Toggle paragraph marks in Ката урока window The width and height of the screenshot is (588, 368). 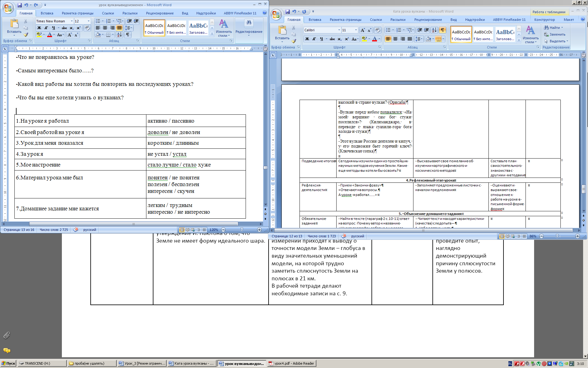point(443,30)
